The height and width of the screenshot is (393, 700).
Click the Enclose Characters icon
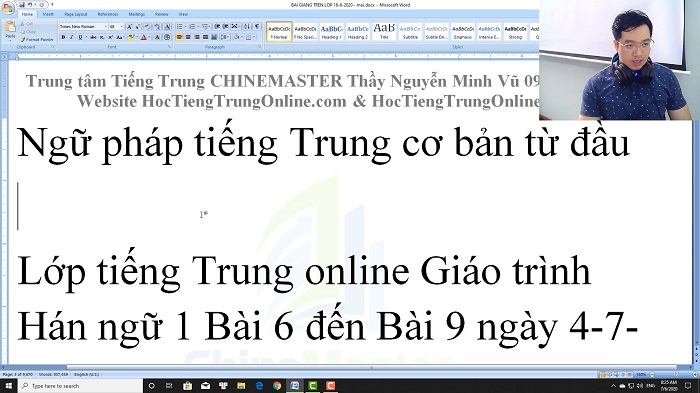coord(167,38)
